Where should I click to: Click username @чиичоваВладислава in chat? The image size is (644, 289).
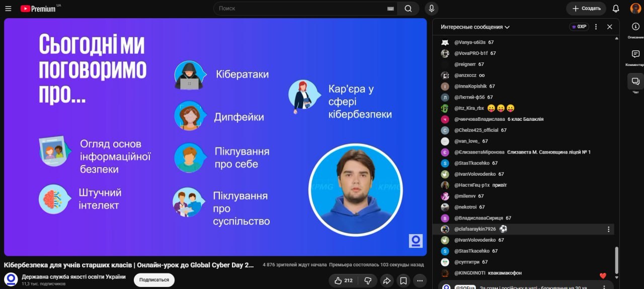pyautogui.click(x=479, y=119)
